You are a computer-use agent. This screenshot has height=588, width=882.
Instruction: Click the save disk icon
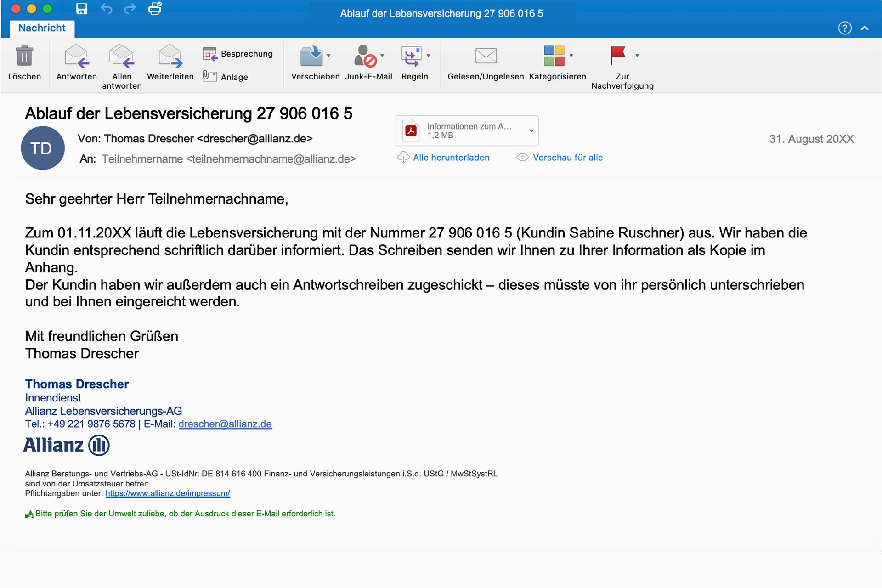click(82, 9)
